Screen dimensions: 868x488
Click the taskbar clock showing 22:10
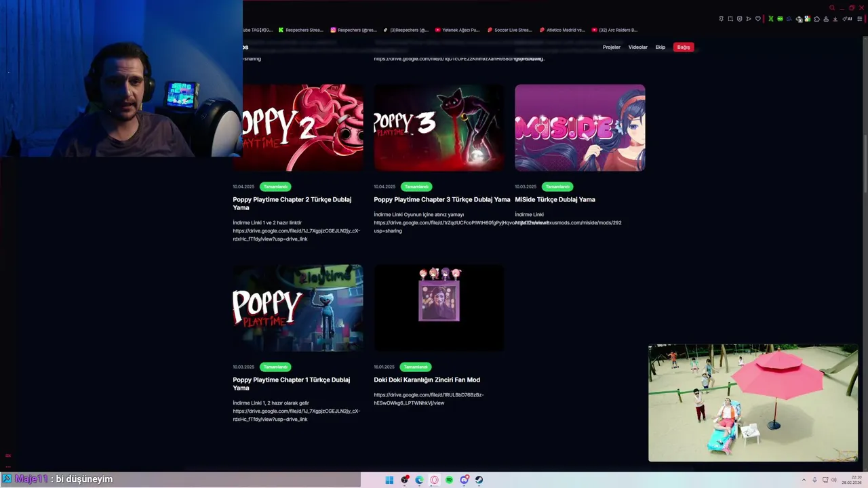[x=852, y=480]
